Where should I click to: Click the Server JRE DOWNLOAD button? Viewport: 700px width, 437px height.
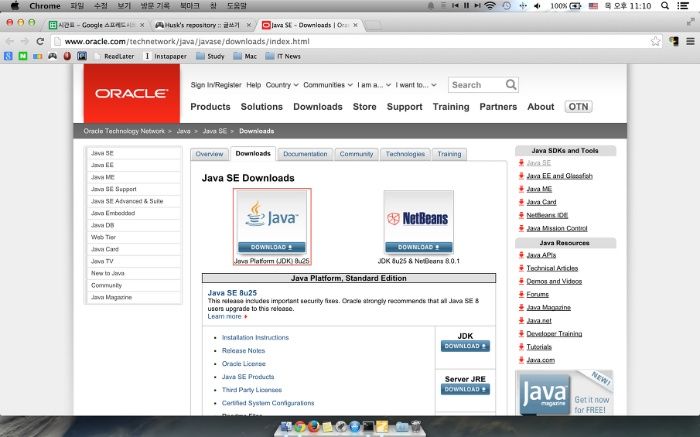[465, 389]
